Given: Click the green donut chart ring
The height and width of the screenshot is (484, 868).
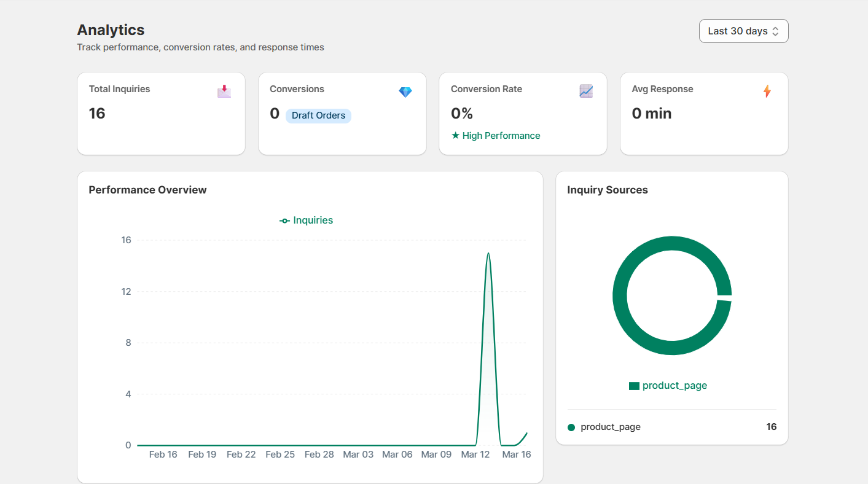Looking at the screenshot, I should 620,295.
